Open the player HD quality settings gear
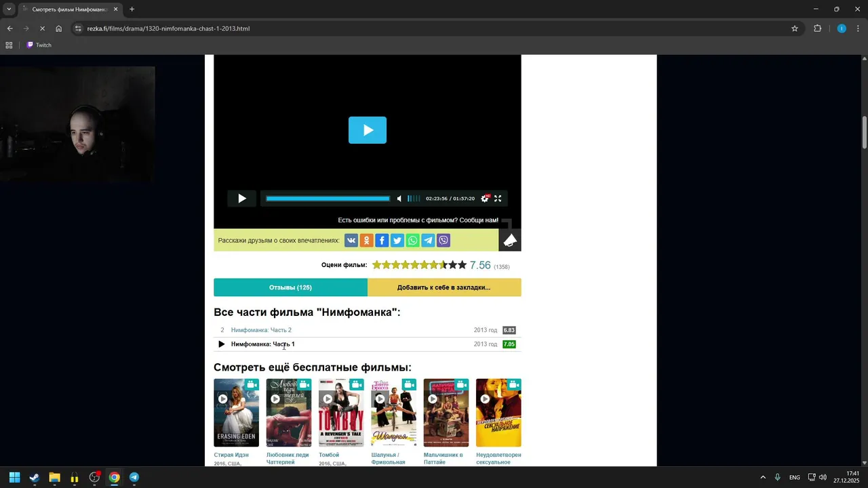This screenshot has height=488, width=868. (x=485, y=199)
